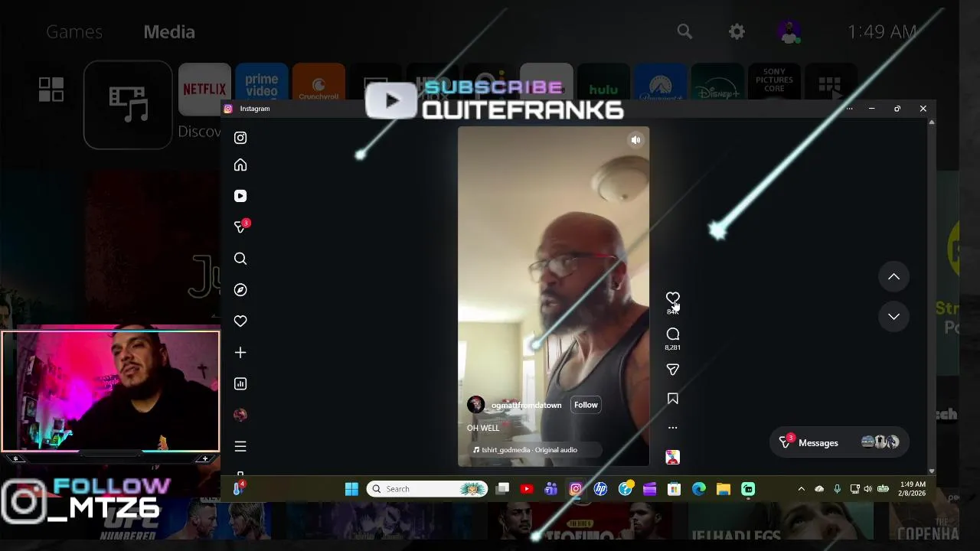Image resolution: width=980 pixels, height=551 pixels.
Task: Show hidden system tray icons chevron
Action: click(801, 489)
